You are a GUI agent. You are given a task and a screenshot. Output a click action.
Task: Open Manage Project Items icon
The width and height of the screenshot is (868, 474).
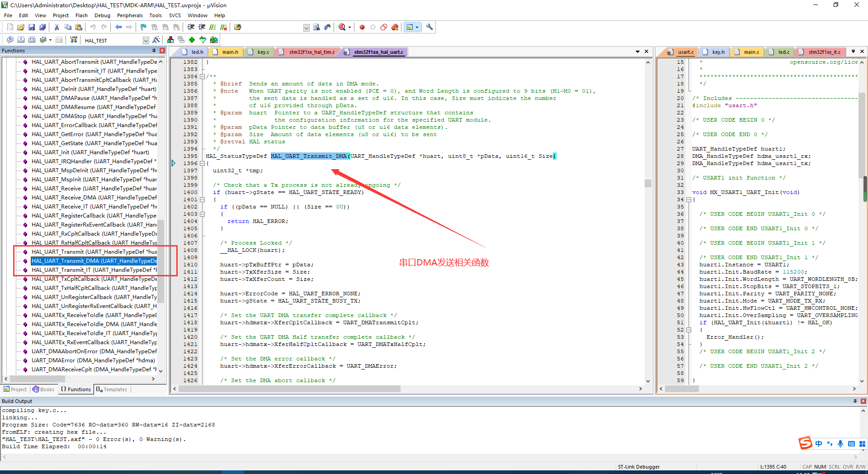[x=170, y=40]
